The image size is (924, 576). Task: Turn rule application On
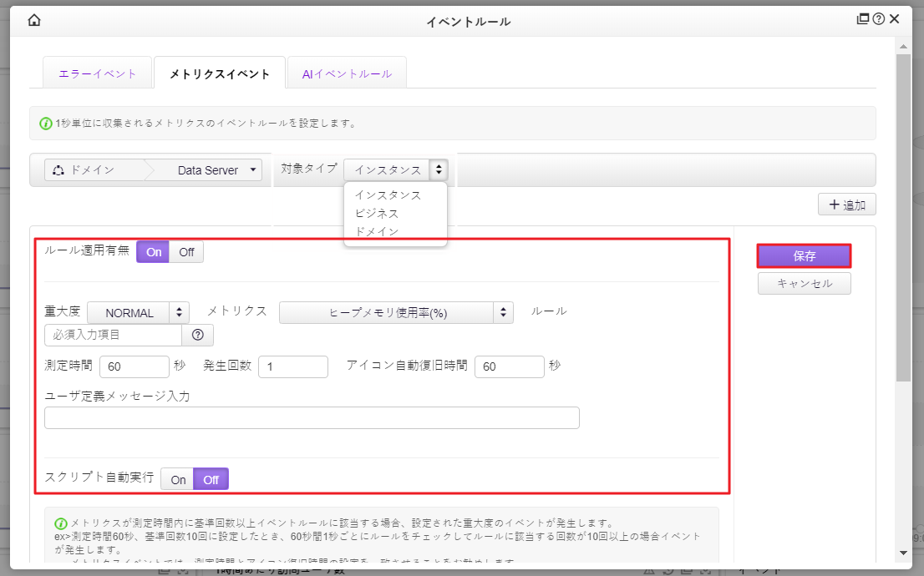(x=154, y=252)
